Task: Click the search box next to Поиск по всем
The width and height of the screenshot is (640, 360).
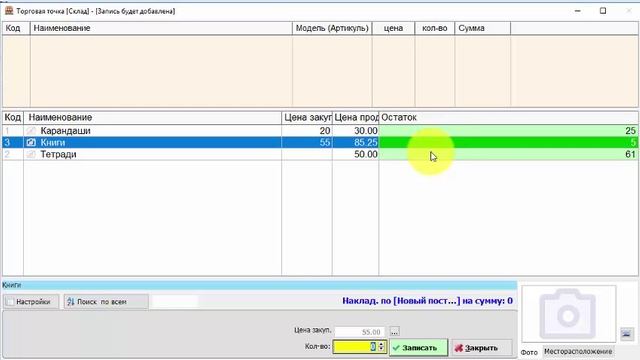Action: 174,302
